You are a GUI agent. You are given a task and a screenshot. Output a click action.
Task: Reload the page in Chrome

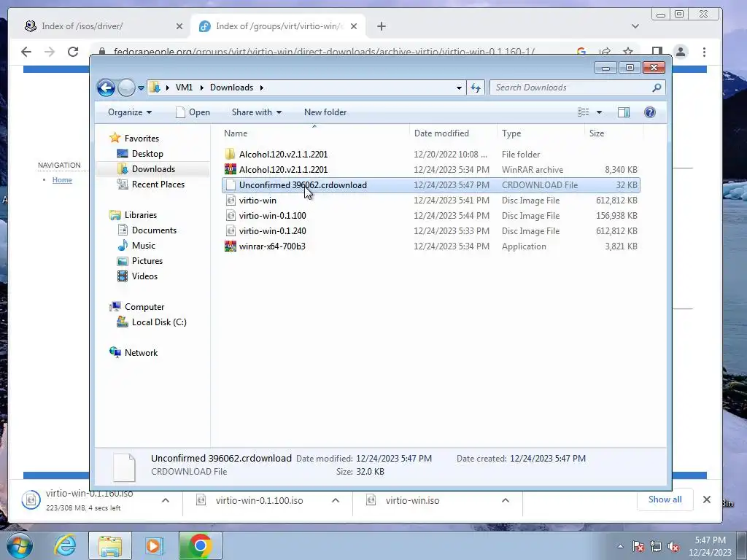click(73, 52)
